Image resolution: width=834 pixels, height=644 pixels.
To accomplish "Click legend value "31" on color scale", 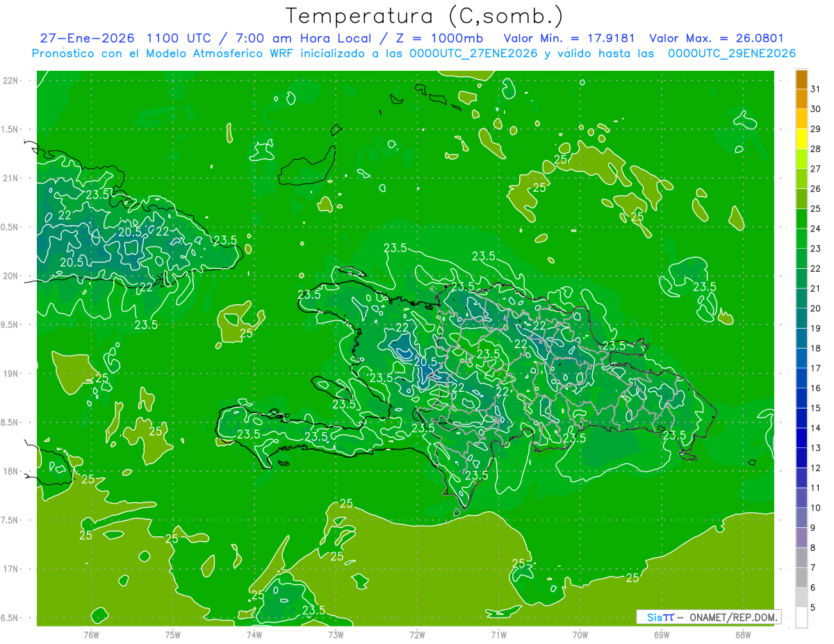I will tap(815, 89).
